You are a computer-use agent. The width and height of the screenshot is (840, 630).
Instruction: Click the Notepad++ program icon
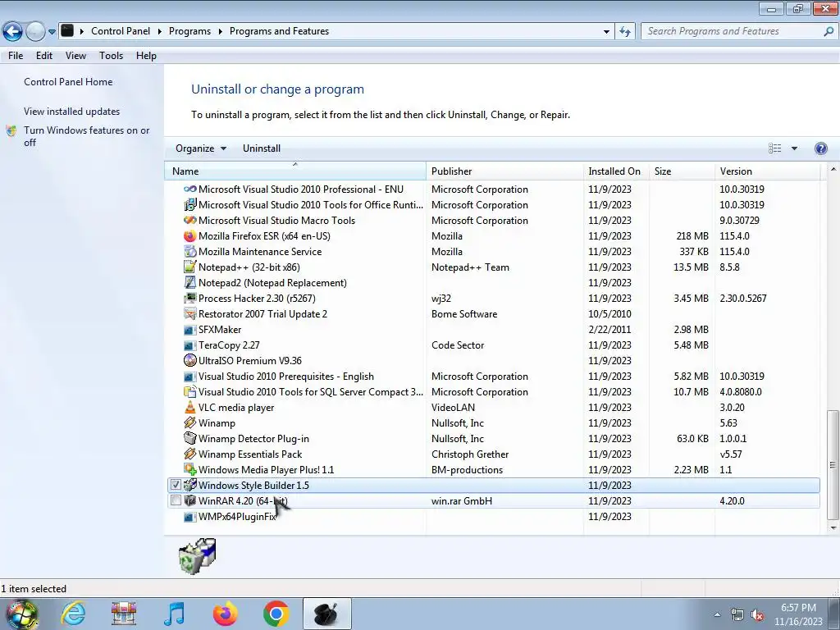pos(189,267)
